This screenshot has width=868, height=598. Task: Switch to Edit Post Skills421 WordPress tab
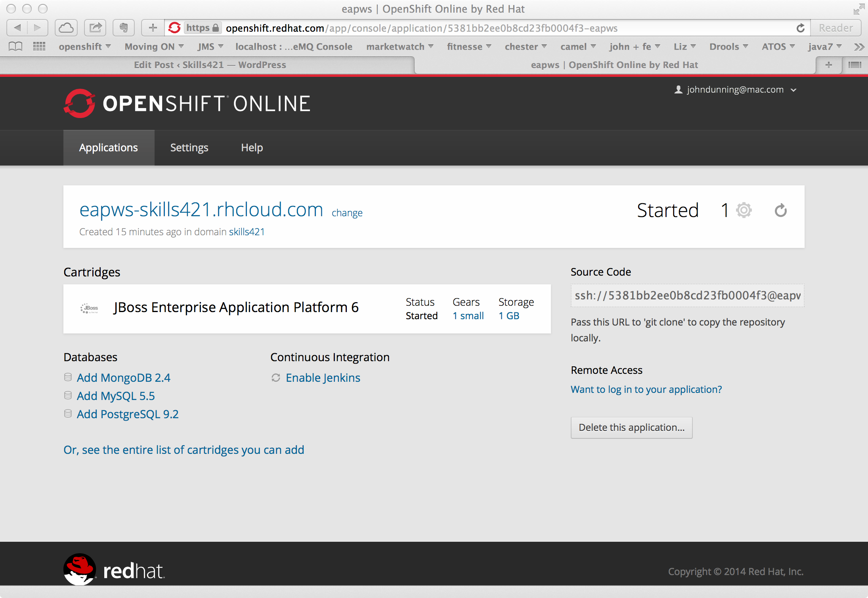coord(210,65)
